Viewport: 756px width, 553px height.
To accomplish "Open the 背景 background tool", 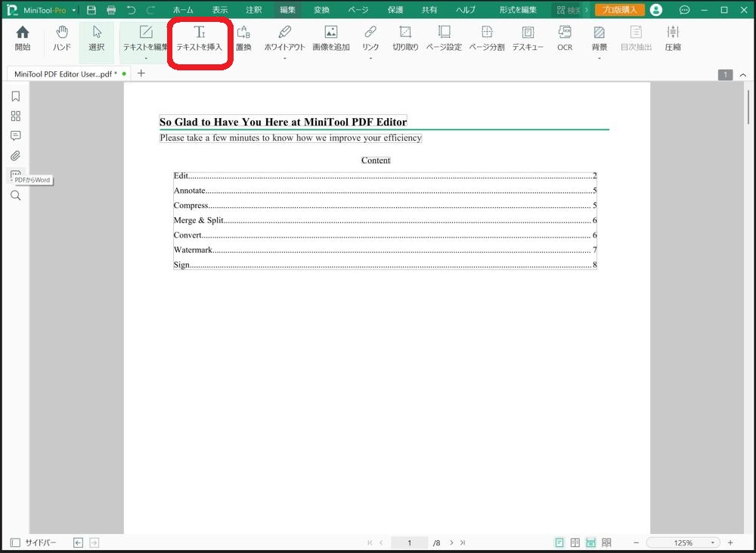I will [600, 39].
